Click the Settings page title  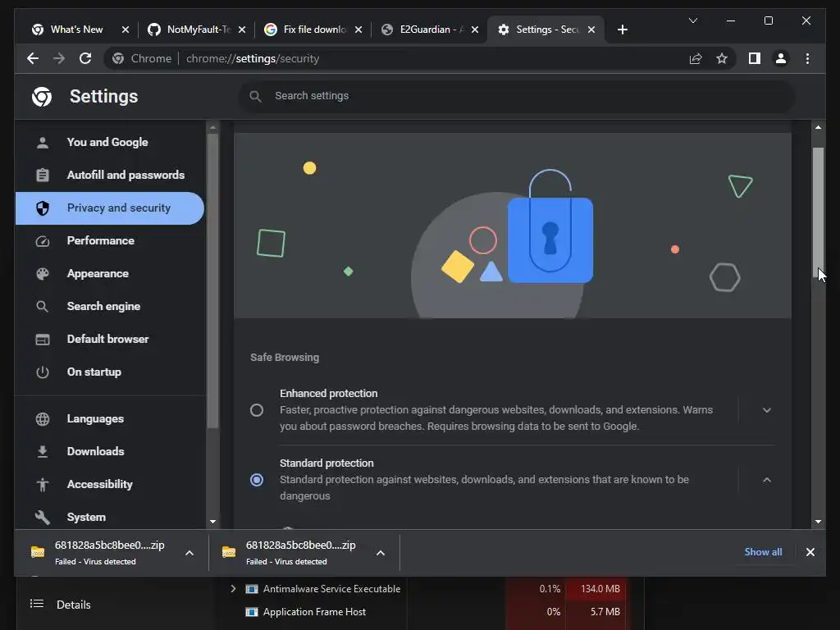click(x=104, y=97)
